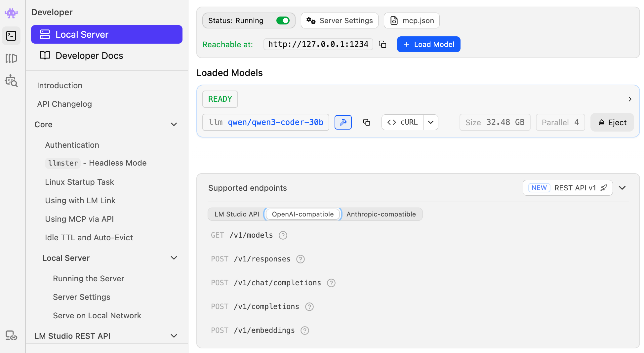Expand the loaded model details chevron
The height and width of the screenshot is (353, 644).
[630, 99]
